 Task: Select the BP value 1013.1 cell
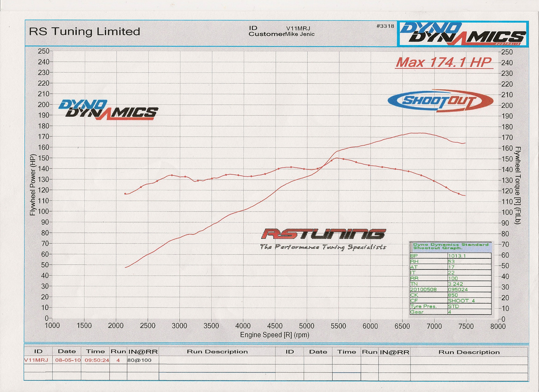(x=456, y=256)
